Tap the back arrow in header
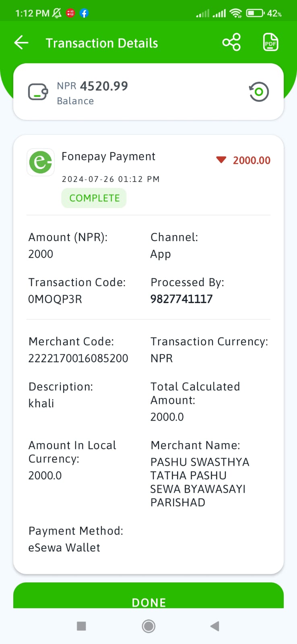297x644 pixels. pos(21,43)
